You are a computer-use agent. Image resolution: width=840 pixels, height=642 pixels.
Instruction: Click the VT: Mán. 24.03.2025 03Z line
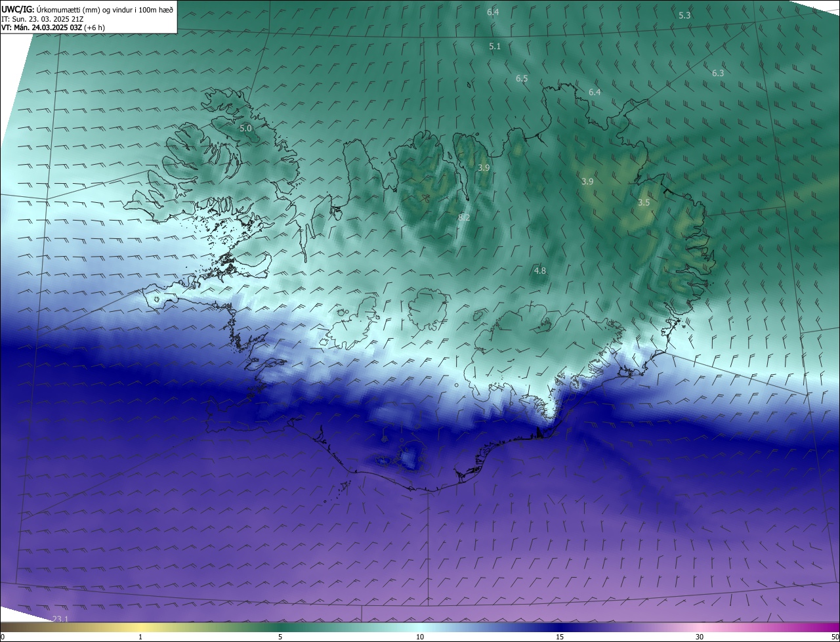(53, 28)
